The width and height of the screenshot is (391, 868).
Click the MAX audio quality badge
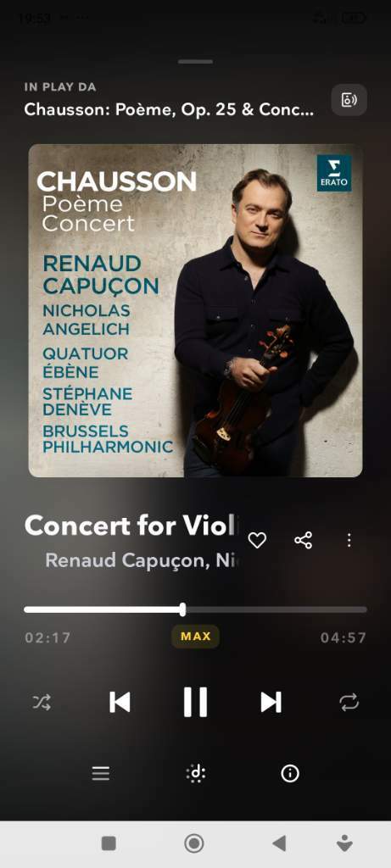tap(195, 637)
